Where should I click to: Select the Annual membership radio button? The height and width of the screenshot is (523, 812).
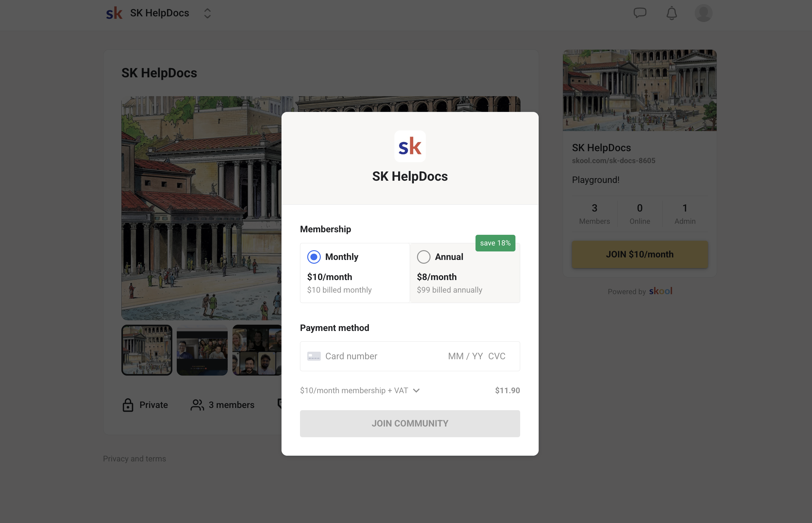[423, 257]
